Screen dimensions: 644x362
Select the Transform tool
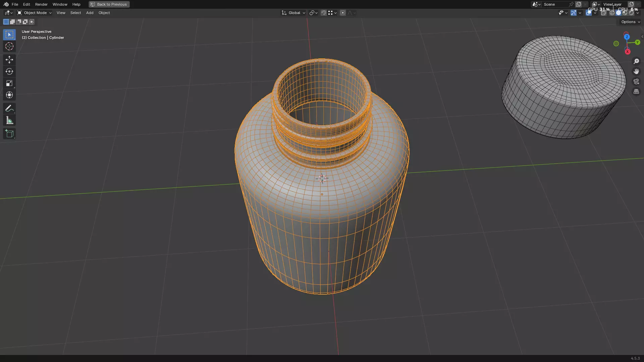(x=9, y=95)
